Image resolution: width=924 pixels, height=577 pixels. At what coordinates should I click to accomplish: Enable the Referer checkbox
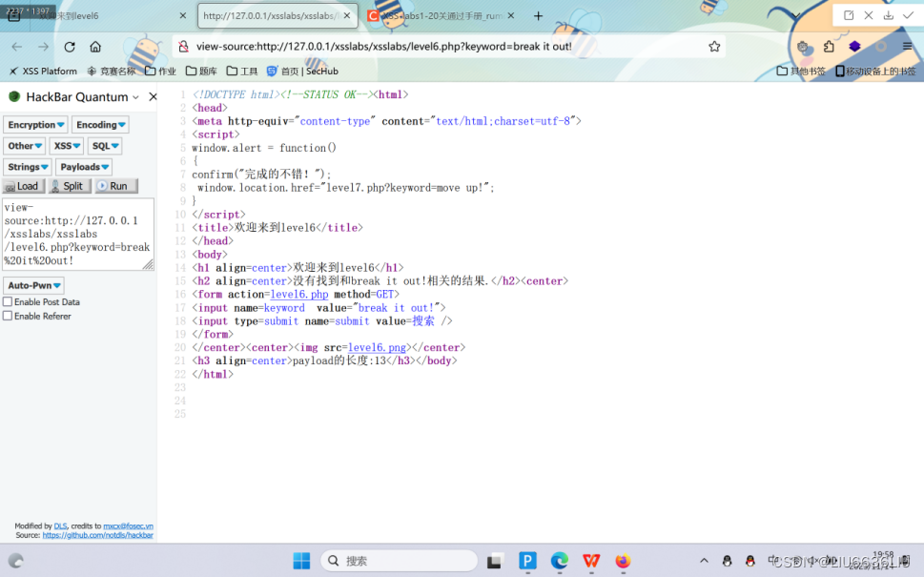[x=8, y=316]
